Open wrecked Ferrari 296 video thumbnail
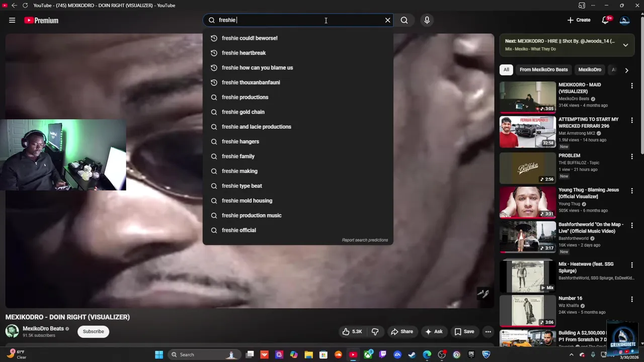The image size is (644, 362). tap(527, 132)
